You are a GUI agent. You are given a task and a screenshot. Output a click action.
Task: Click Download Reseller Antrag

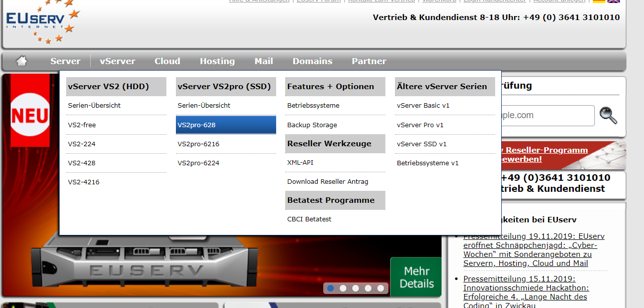[x=335, y=181]
